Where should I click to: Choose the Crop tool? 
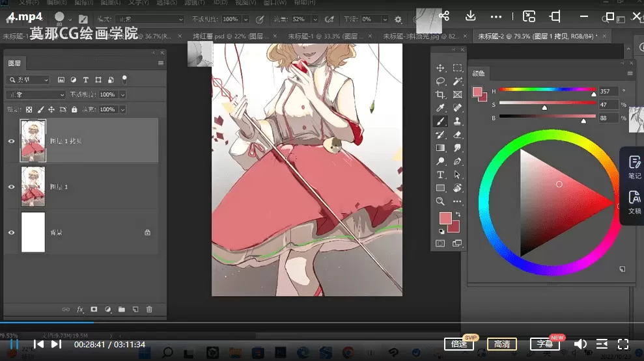pos(441,95)
